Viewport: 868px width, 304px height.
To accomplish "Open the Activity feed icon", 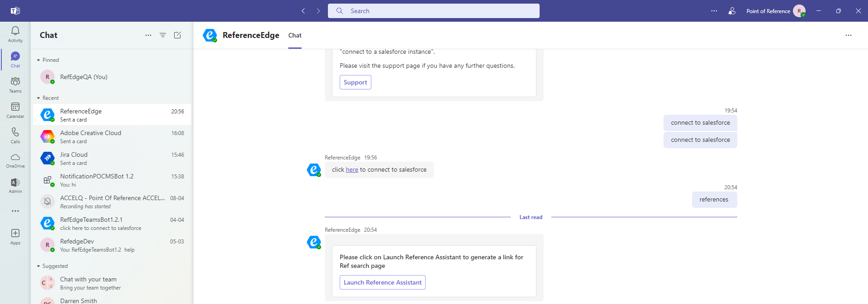I will (x=15, y=34).
